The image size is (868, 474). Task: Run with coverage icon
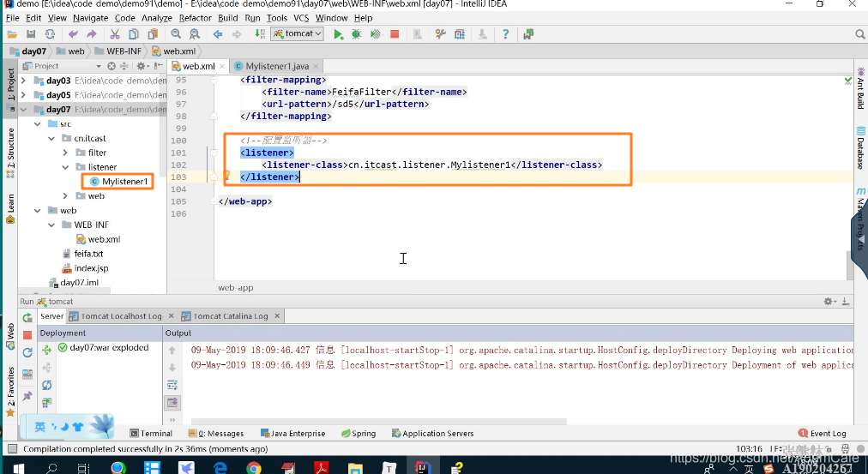(376, 34)
